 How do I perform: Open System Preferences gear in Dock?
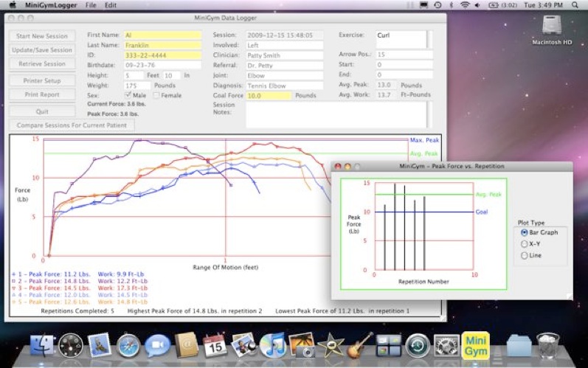(446, 345)
